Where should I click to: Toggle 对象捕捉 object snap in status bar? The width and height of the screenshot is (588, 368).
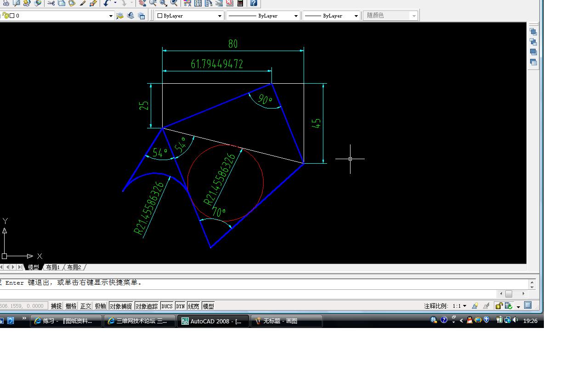coord(121,306)
